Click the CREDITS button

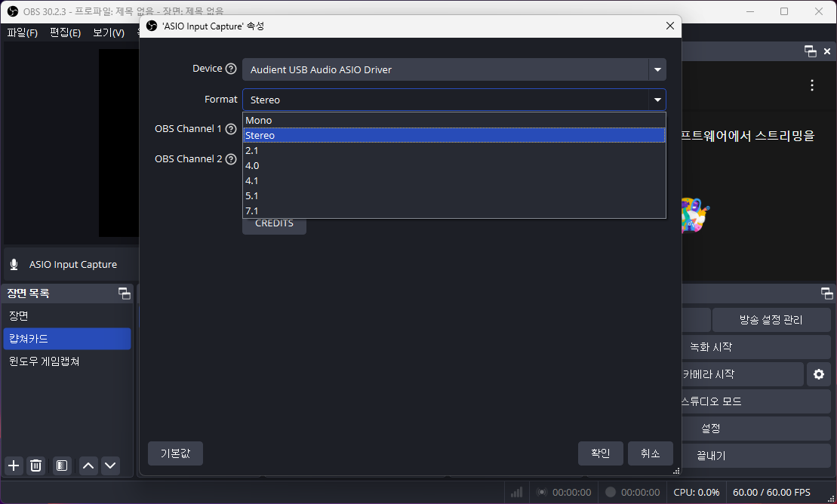point(275,224)
